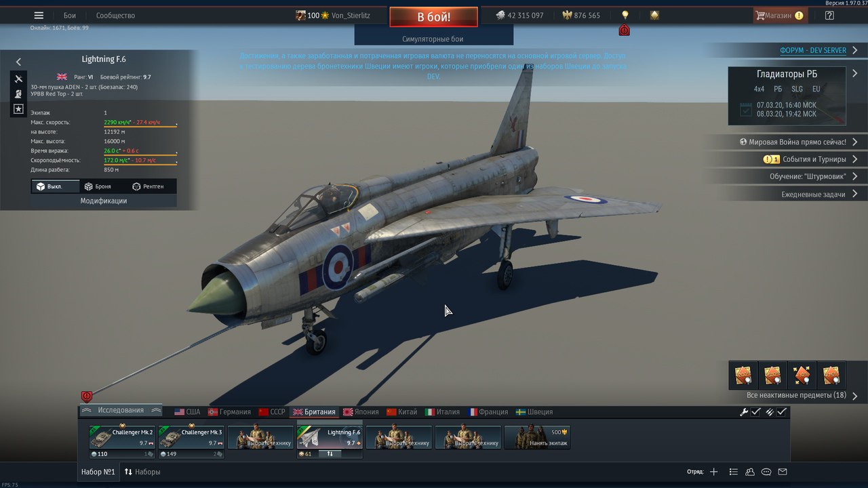Viewport: 868px width, 488px height.
Task: Open the help question mark icon
Action: pos(829,15)
